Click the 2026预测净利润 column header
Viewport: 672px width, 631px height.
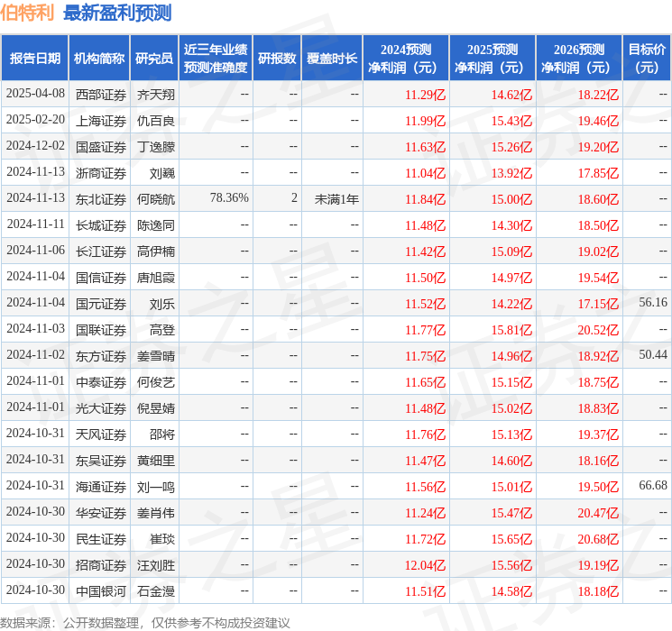coord(579,59)
